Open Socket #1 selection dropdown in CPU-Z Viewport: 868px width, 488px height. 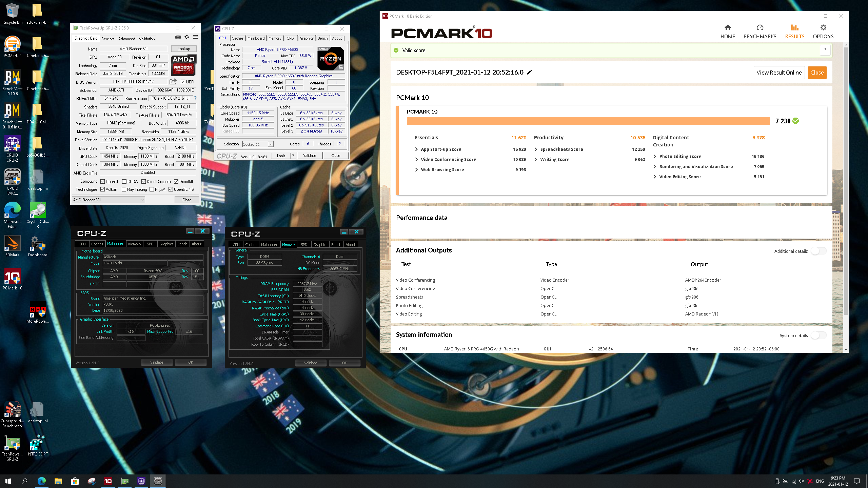click(x=258, y=144)
